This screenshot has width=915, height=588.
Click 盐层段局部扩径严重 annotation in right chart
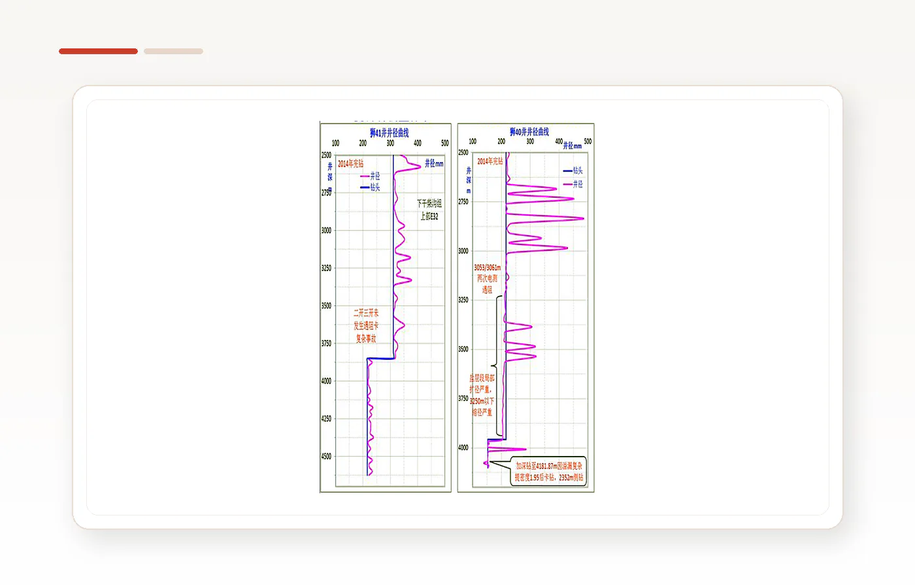(482, 395)
